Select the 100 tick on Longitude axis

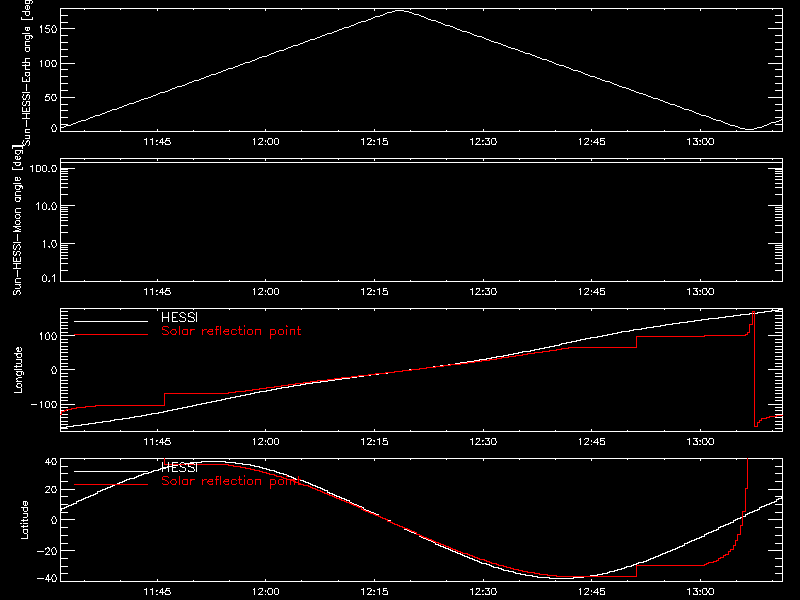coord(48,336)
